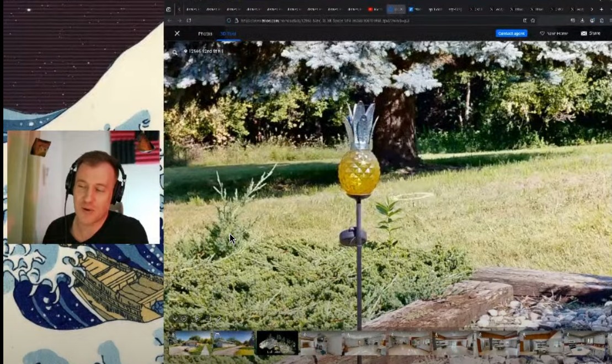Image resolution: width=612 pixels, height=364 pixels.
Task: Open the browser downloads icon
Action: pos(582,20)
